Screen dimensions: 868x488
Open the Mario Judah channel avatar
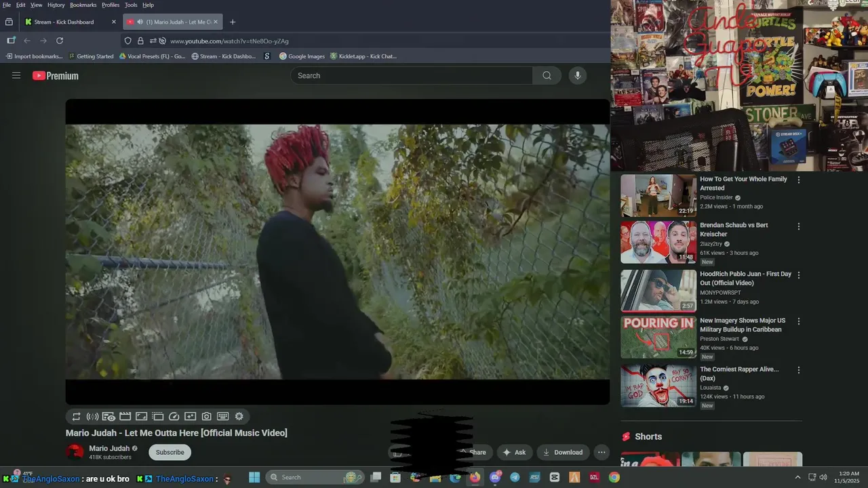pos(75,452)
